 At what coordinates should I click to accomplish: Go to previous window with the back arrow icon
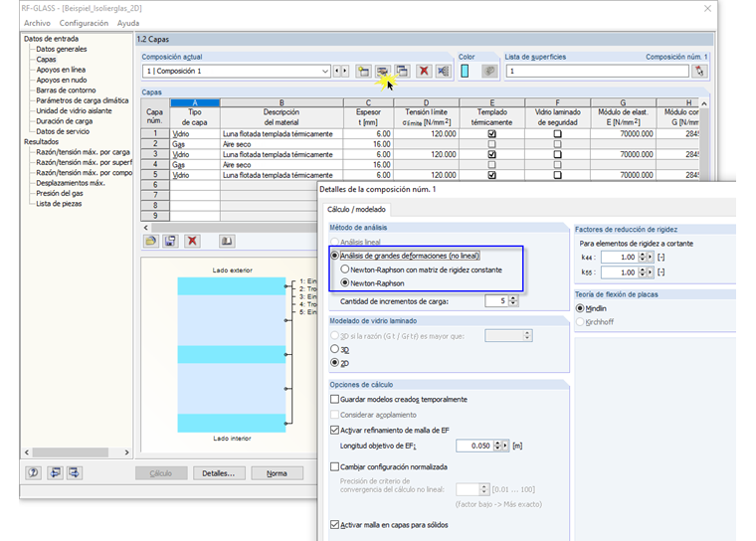(x=55, y=473)
